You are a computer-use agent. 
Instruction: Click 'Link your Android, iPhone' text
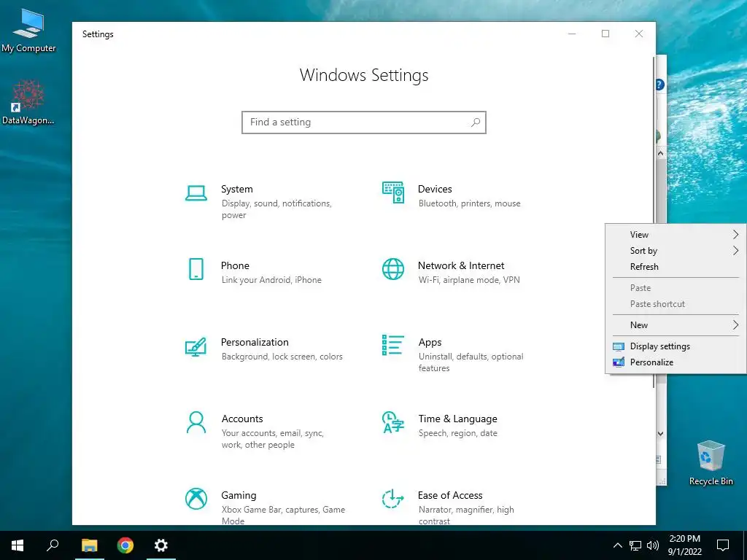(271, 280)
